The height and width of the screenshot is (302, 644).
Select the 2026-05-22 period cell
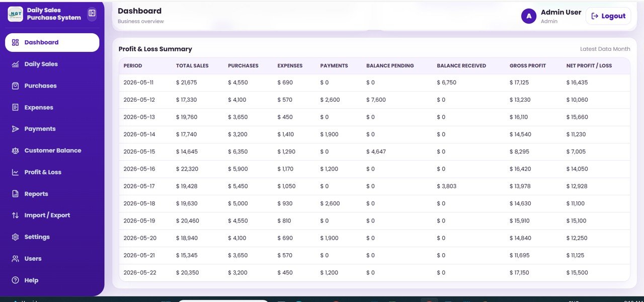click(x=140, y=273)
